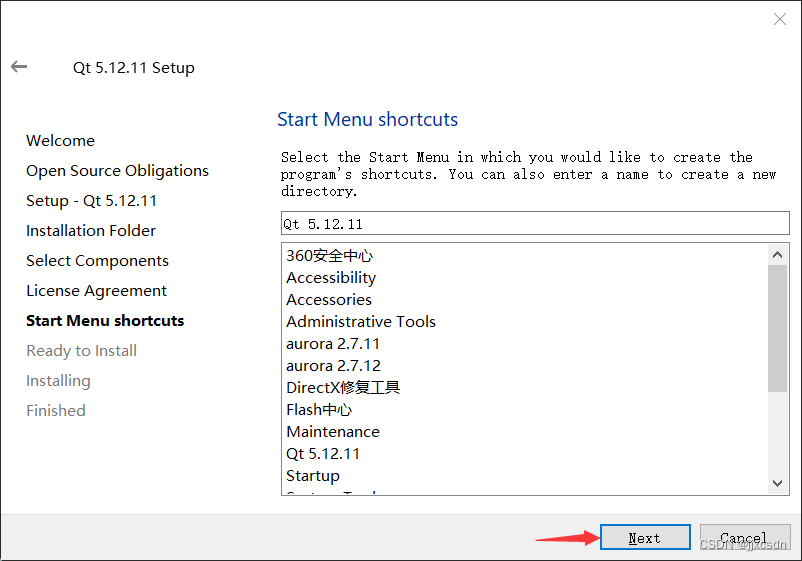Click the vertical scrollbar thumb in folder list
The image size is (802, 561).
pos(777,328)
